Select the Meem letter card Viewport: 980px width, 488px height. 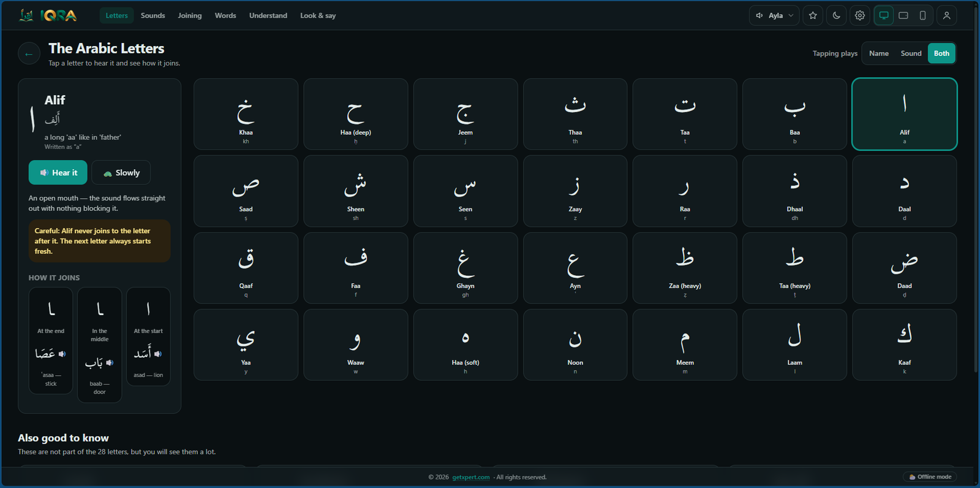click(x=685, y=345)
